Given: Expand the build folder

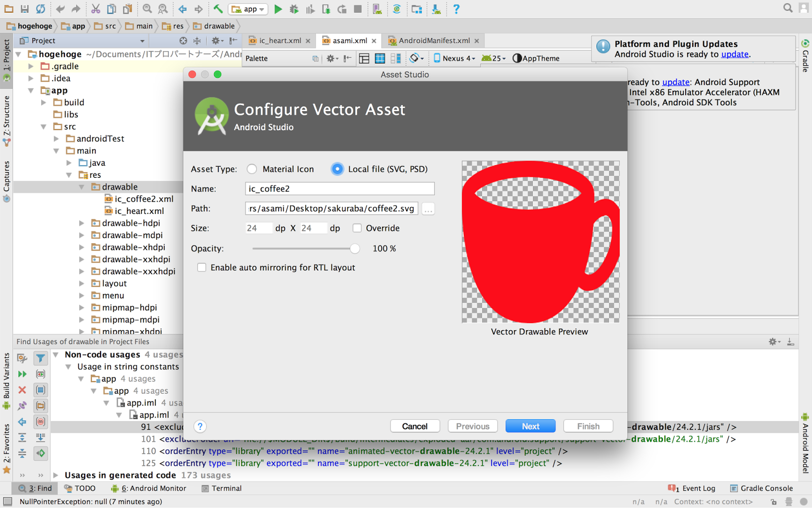Looking at the screenshot, I should coord(44,103).
